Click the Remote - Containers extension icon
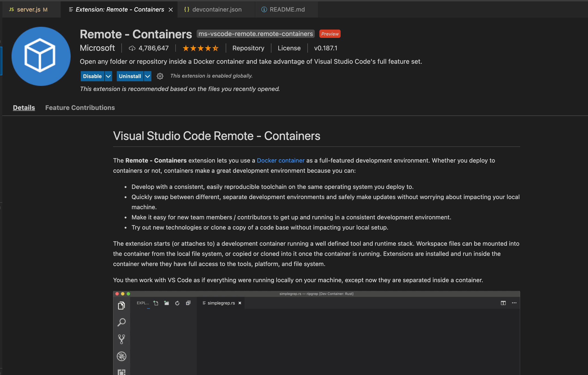Image resolution: width=588 pixels, height=375 pixels. click(x=41, y=56)
